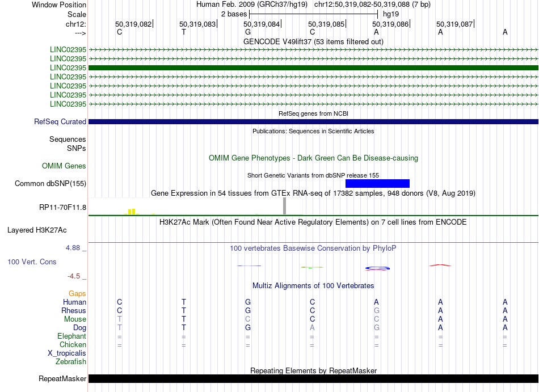Click the Dog alignment row label

80,328
